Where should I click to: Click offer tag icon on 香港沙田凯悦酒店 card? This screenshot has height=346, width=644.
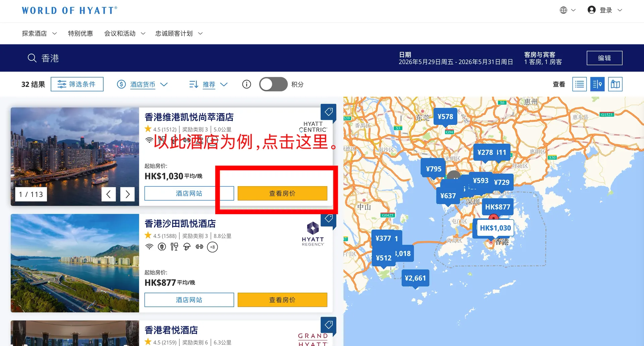[x=328, y=218]
